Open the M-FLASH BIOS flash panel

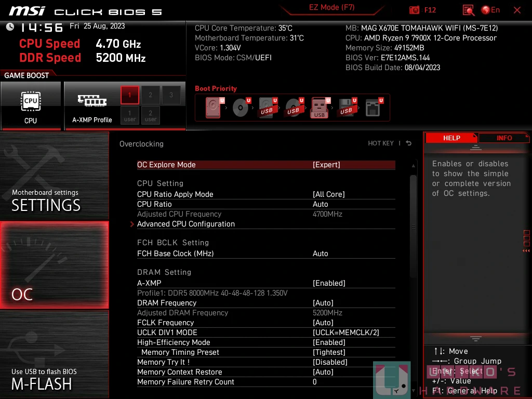point(54,355)
